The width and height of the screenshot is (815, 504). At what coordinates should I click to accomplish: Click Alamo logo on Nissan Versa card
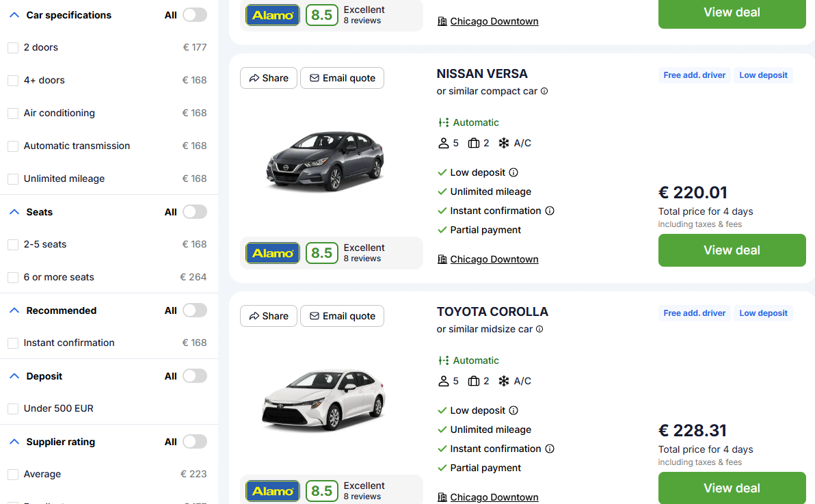[273, 253]
